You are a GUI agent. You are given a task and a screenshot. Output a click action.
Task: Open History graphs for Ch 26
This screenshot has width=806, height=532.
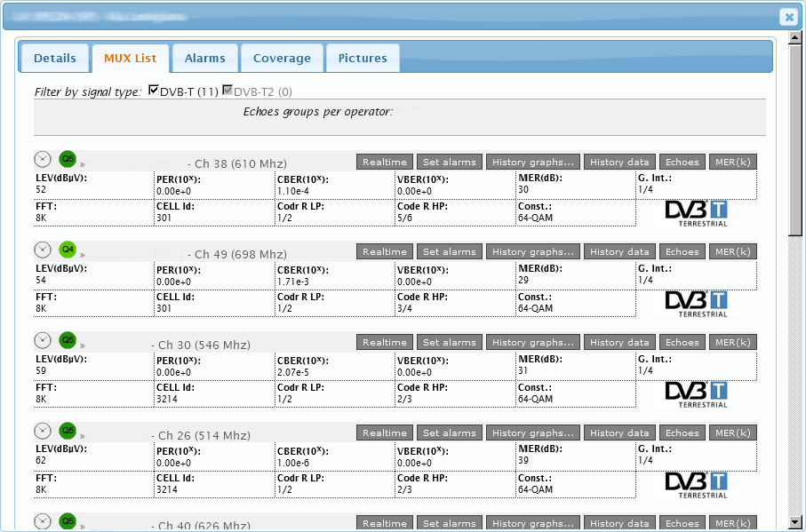point(533,433)
